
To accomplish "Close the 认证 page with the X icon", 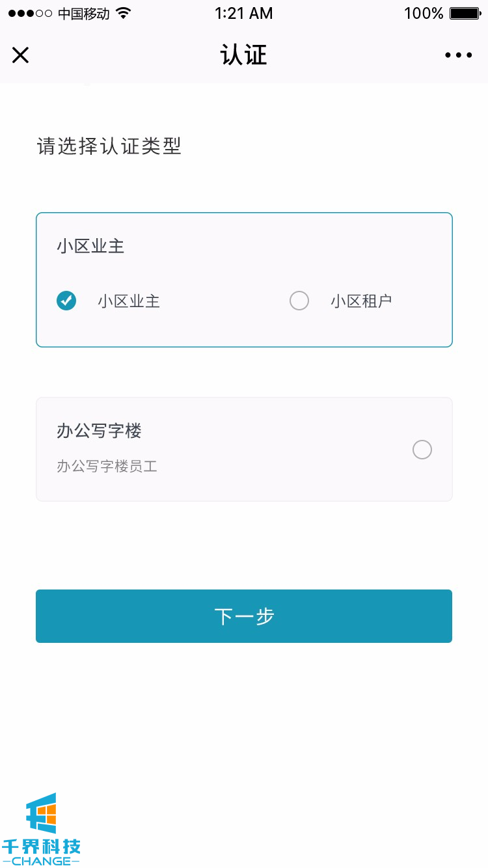I will click(x=21, y=55).
